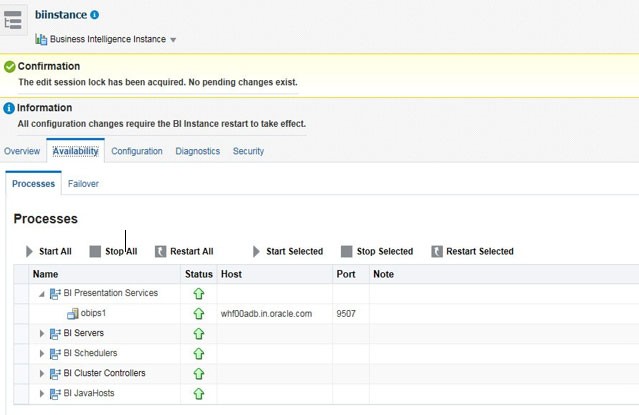This screenshot has width=639, height=415.
Task: Click the Start All button label
Action: (55, 252)
